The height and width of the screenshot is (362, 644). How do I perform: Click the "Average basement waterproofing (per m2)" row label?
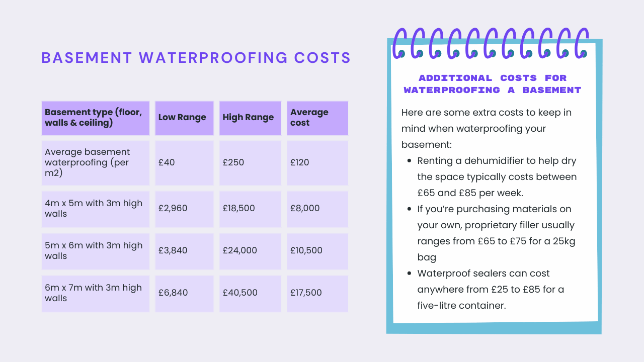(x=96, y=162)
